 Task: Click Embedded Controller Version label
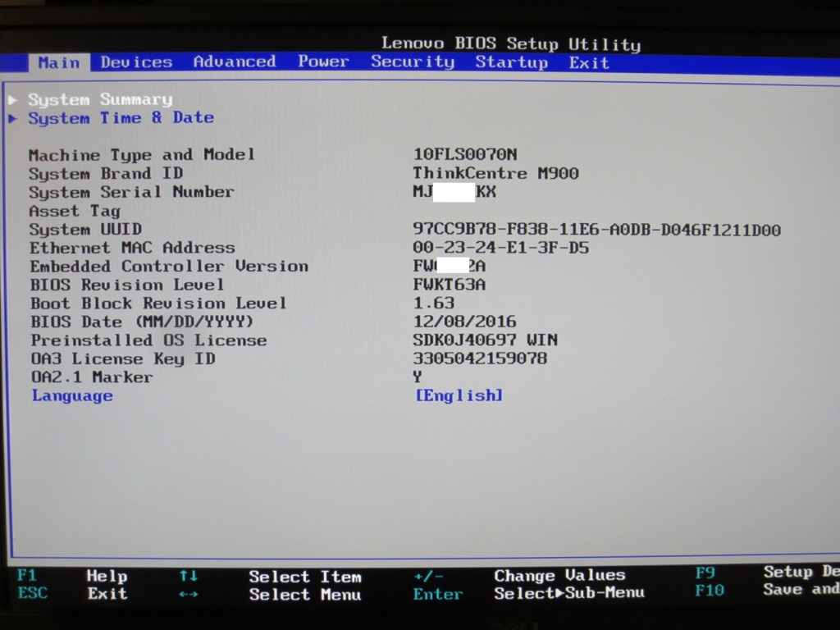pyautogui.click(x=169, y=267)
